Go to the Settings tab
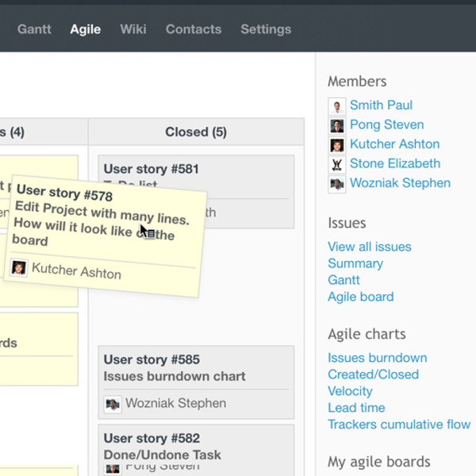The image size is (476, 476). (x=266, y=29)
